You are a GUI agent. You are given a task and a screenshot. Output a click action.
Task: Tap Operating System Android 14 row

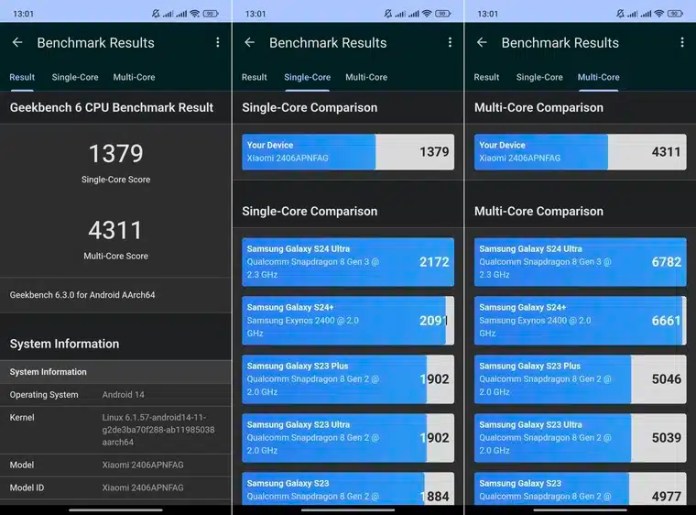tap(116, 395)
